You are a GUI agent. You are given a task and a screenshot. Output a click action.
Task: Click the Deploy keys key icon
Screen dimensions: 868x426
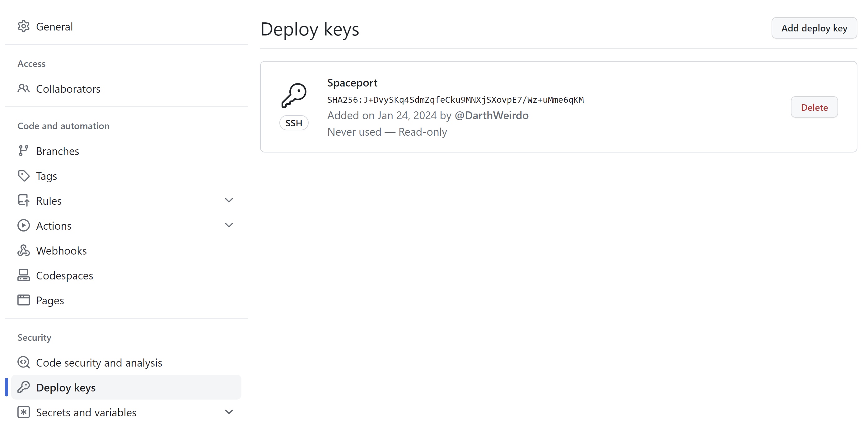[24, 387]
